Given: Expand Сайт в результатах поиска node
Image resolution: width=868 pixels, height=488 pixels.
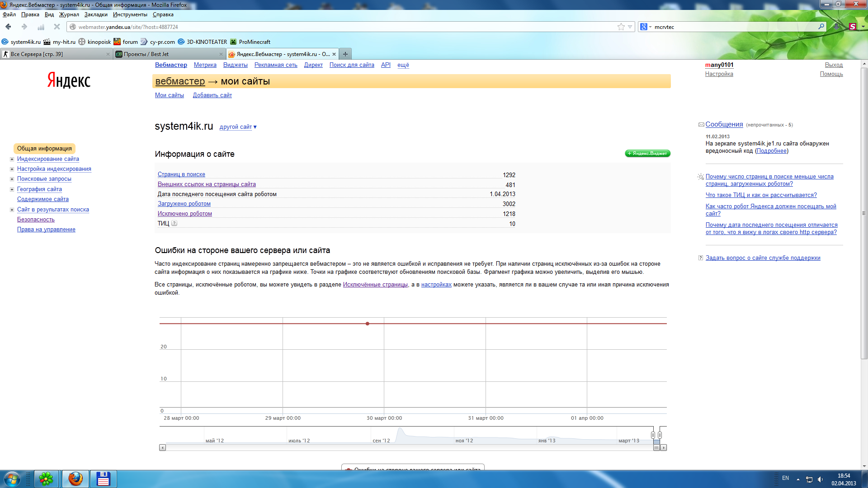Looking at the screenshot, I should pyautogui.click(x=12, y=210).
